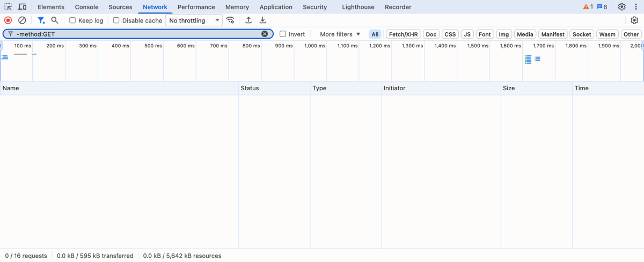Filter by Doc requests
The image size is (644, 262).
click(x=431, y=34)
